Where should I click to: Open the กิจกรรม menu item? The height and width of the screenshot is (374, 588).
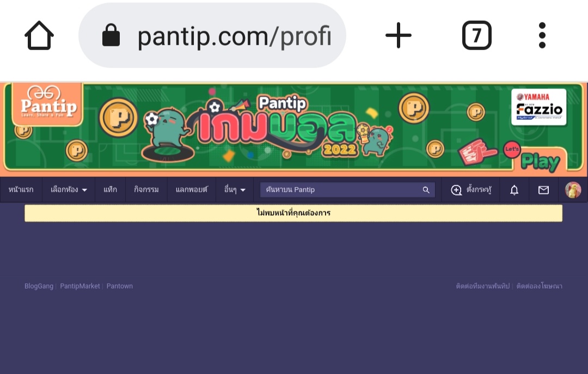point(146,190)
